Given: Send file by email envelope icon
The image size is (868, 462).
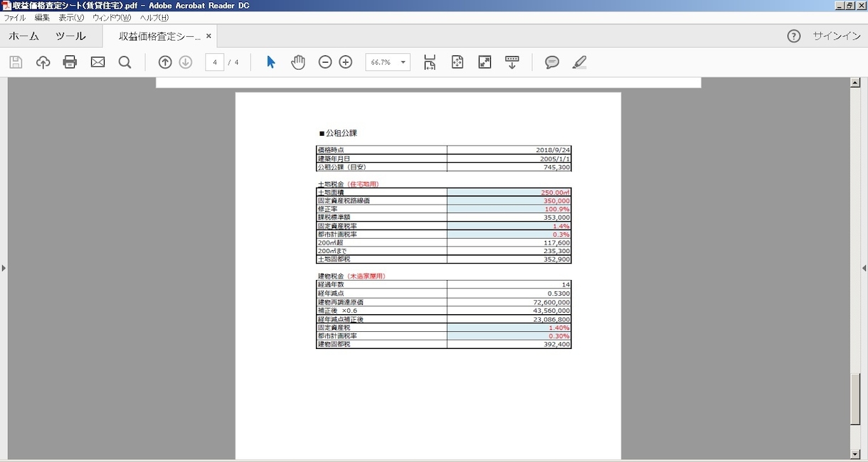Looking at the screenshot, I should (98, 63).
